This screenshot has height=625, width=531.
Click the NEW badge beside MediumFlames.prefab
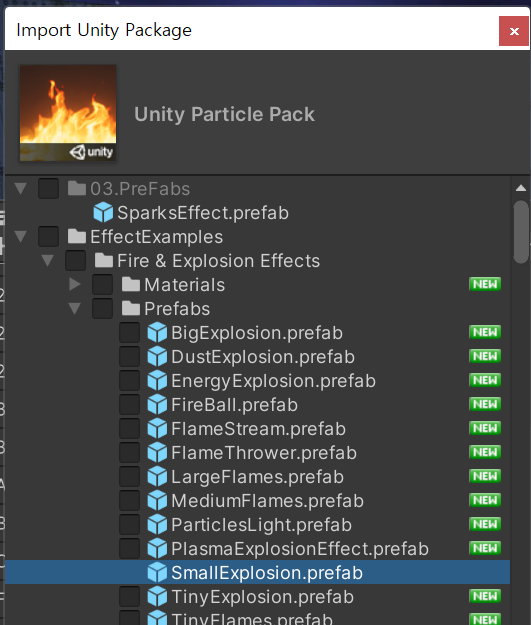[485, 500]
